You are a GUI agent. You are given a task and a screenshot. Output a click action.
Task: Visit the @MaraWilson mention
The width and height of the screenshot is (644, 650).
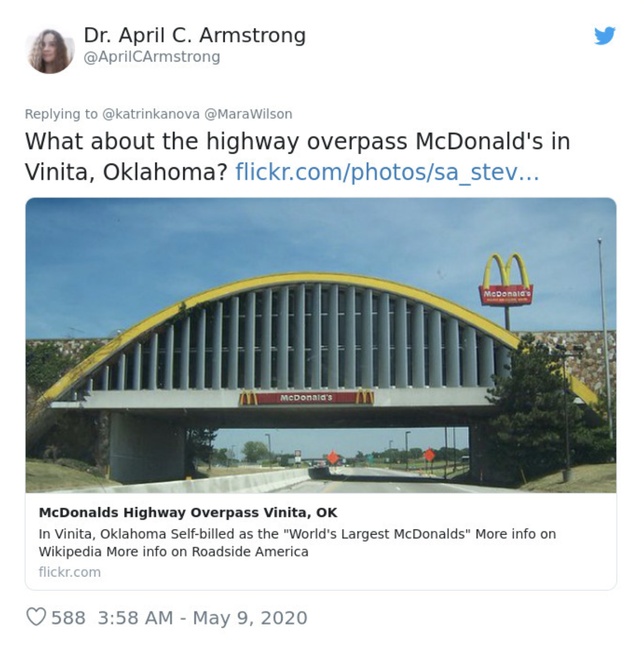[x=248, y=114]
